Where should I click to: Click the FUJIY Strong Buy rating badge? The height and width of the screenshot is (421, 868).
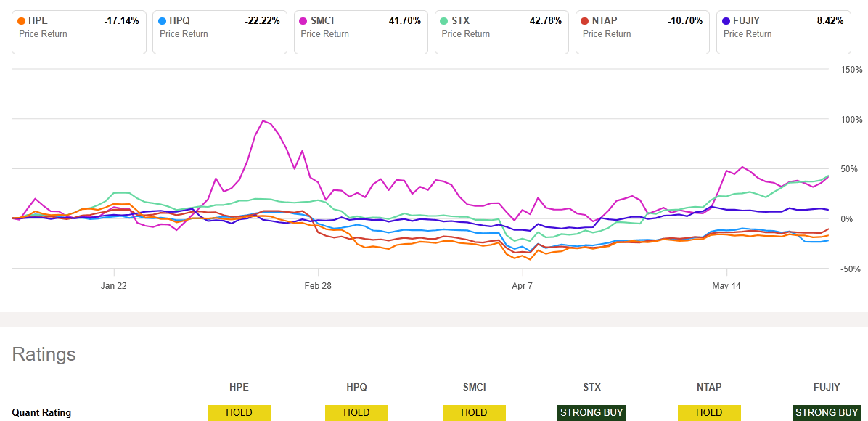coord(827,413)
